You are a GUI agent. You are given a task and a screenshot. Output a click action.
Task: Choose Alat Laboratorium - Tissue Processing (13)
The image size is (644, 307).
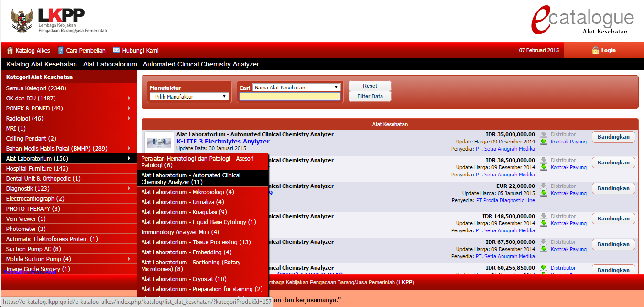(203, 242)
